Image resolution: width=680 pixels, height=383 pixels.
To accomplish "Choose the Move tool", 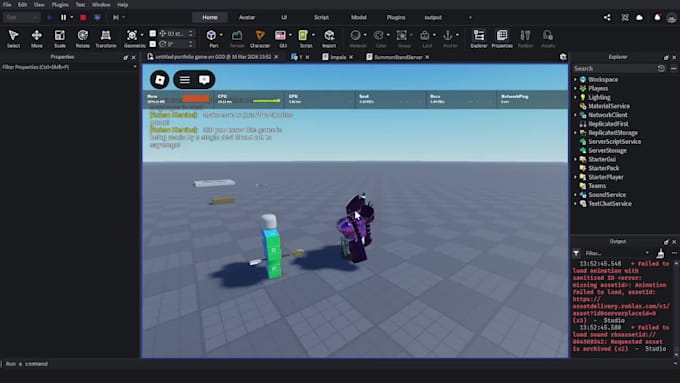I will click(37, 38).
